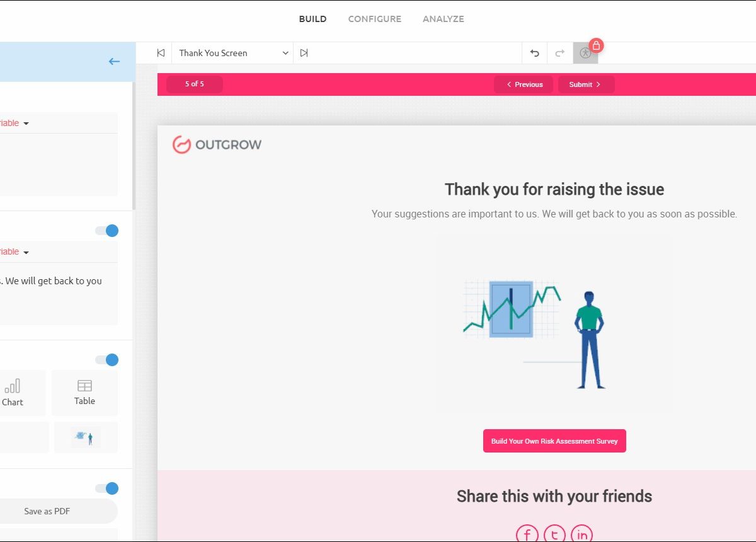
Task: Open the locked accessibility icon
Action: coord(586,53)
